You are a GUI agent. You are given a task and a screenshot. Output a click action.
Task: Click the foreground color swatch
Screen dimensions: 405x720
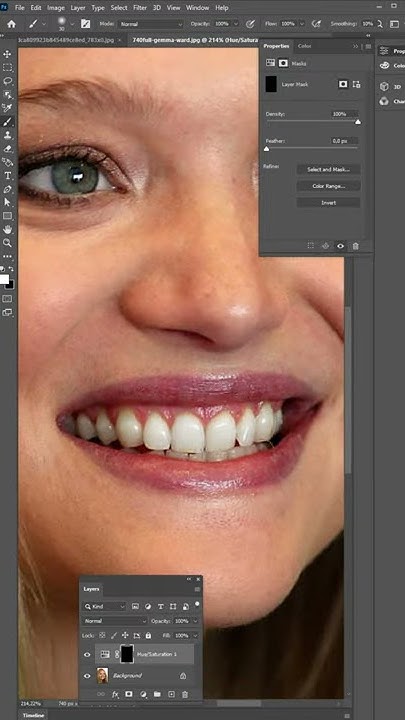(x=4, y=279)
